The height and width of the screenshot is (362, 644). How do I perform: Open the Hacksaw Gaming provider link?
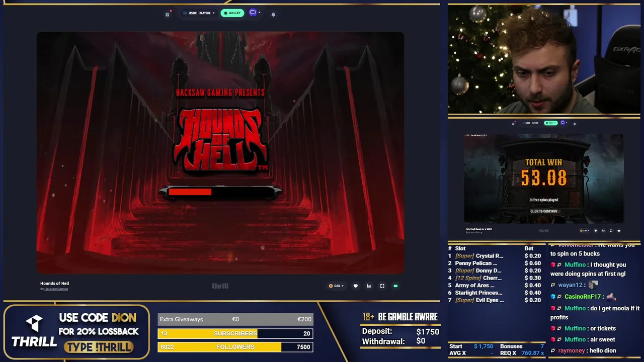pyautogui.click(x=56, y=289)
